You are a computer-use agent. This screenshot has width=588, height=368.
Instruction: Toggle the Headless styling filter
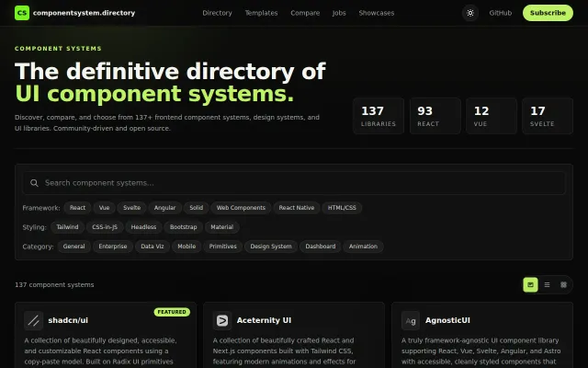pos(143,227)
